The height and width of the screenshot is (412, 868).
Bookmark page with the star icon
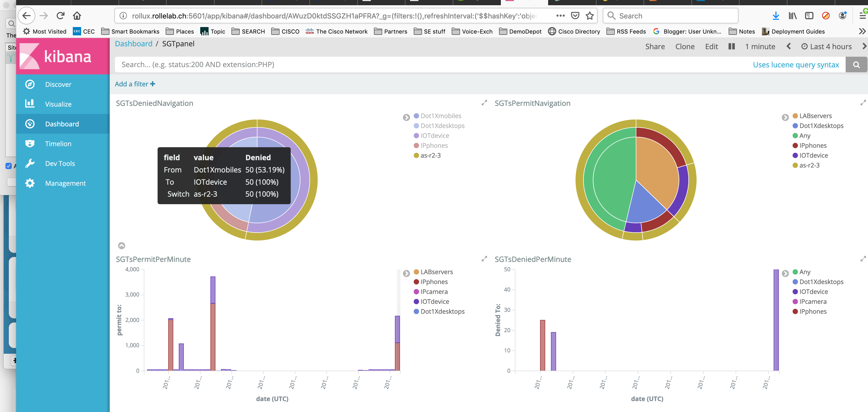point(590,16)
